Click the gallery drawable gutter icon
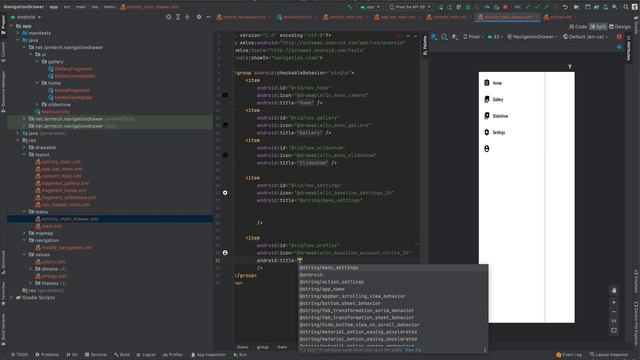The width and height of the screenshot is (640, 360). [225, 125]
